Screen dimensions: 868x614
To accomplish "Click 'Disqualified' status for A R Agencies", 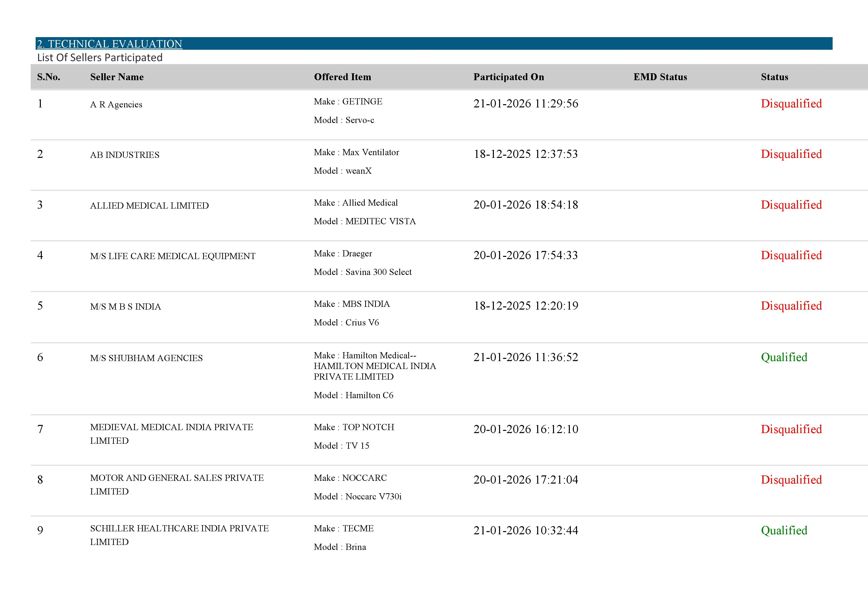I will pyautogui.click(x=791, y=104).
